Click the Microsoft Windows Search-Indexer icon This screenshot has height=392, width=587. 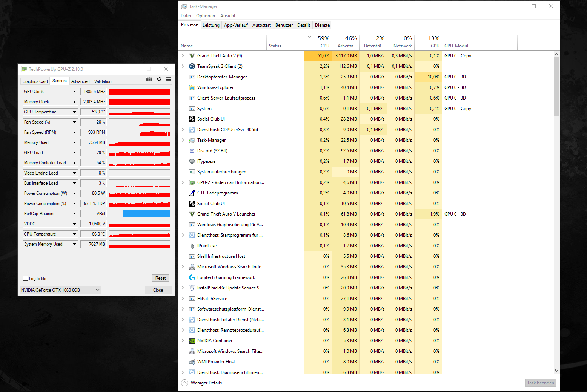(192, 267)
